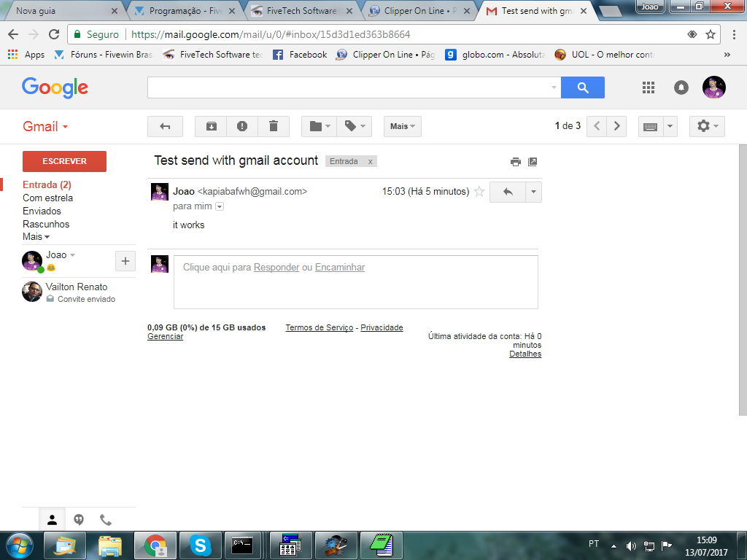Open the command prompt taskbar icon

click(x=242, y=545)
